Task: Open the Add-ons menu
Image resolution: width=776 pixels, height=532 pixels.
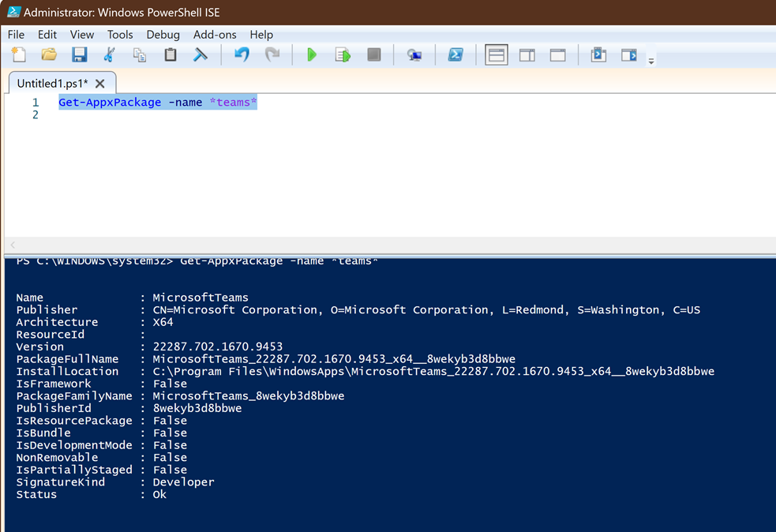Action: point(215,35)
